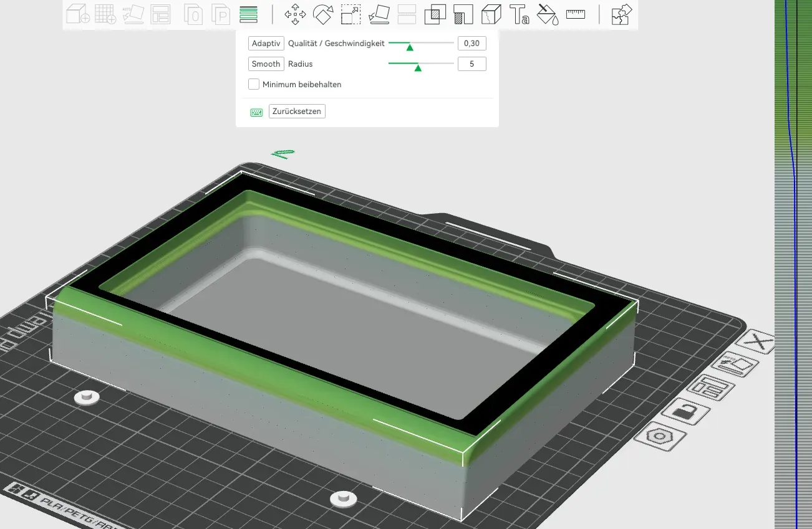Click the Add object cube icon
812x529 pixels.
click(78, 14)
